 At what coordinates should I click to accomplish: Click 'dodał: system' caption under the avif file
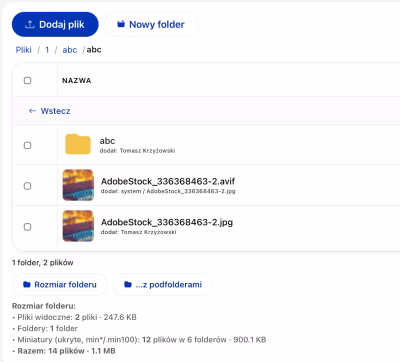[168, 191]
